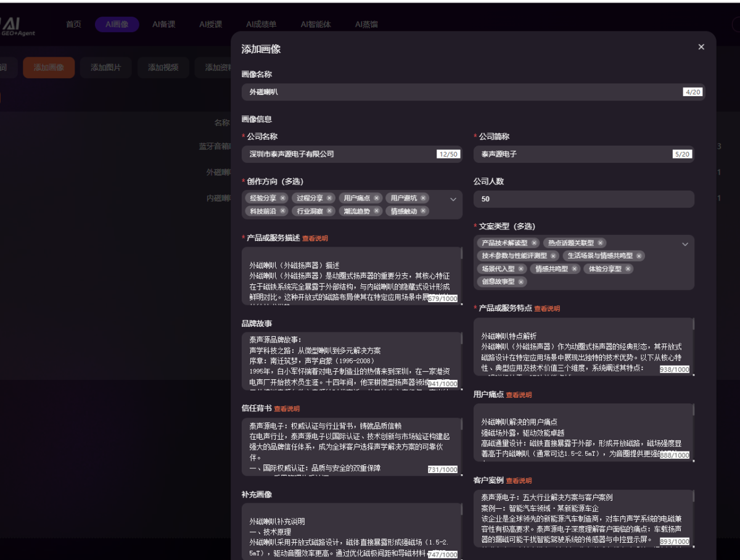Remove the 经验分享 tag
The width and height of the screenshot is (740, 560).
[x=282, y=198]
